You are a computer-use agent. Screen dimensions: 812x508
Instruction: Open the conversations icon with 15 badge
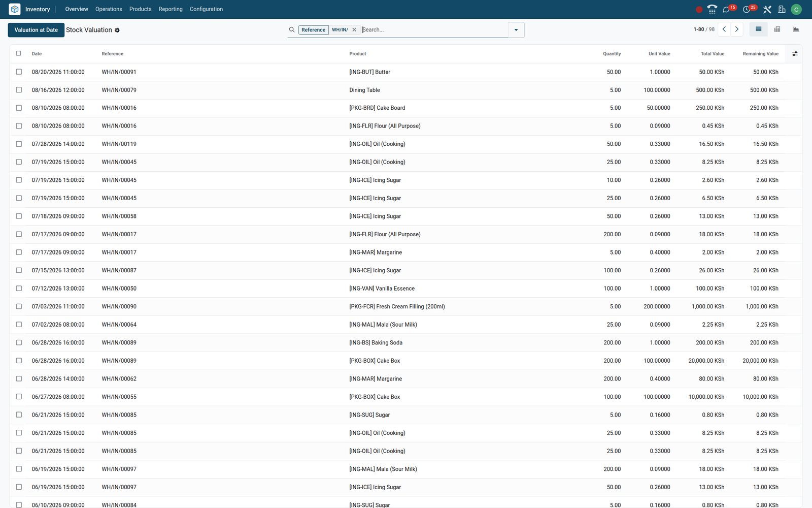coord(727,9)
